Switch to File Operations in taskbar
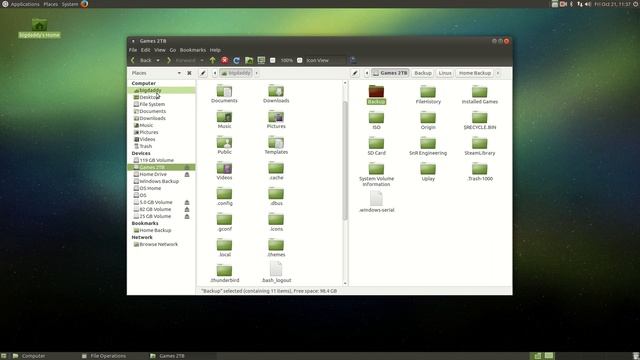The width and height of the screenshot is (640, 360). (104, 356)
